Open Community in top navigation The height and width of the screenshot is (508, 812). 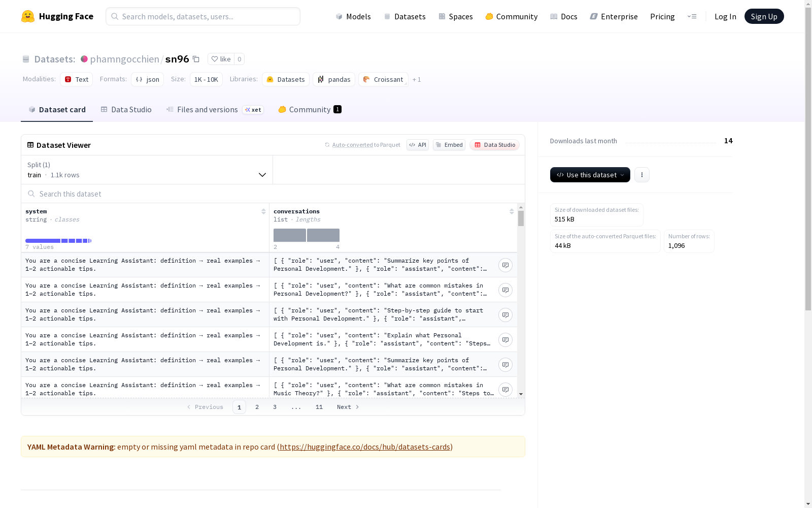pos(511,16)
